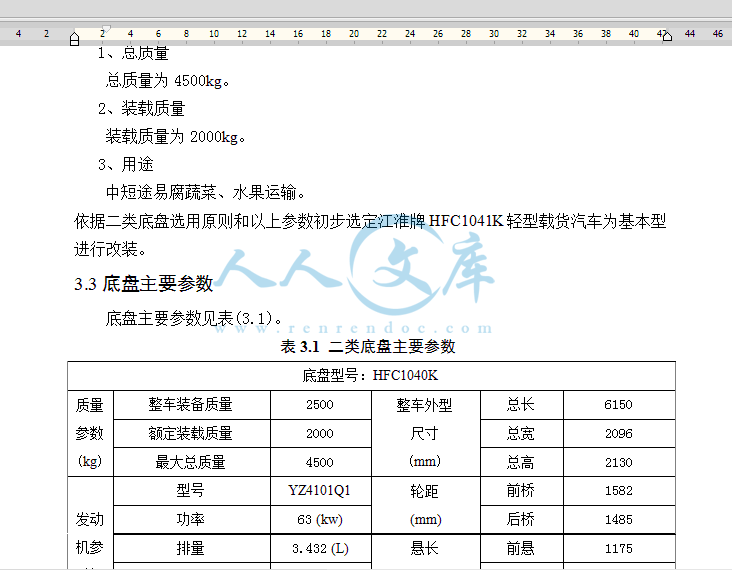
Task: Click engine model cell 'YZ4101Q1'
Action: (x=320, y=491)
